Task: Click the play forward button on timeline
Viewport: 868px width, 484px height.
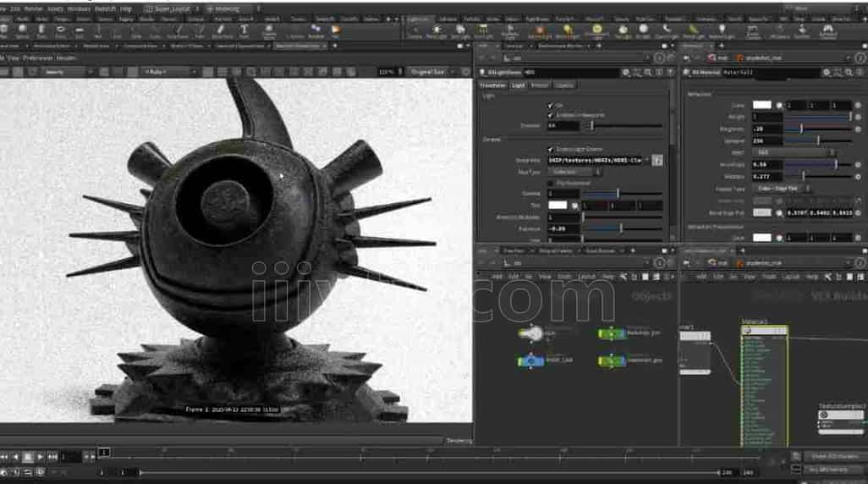Action: 40,457
